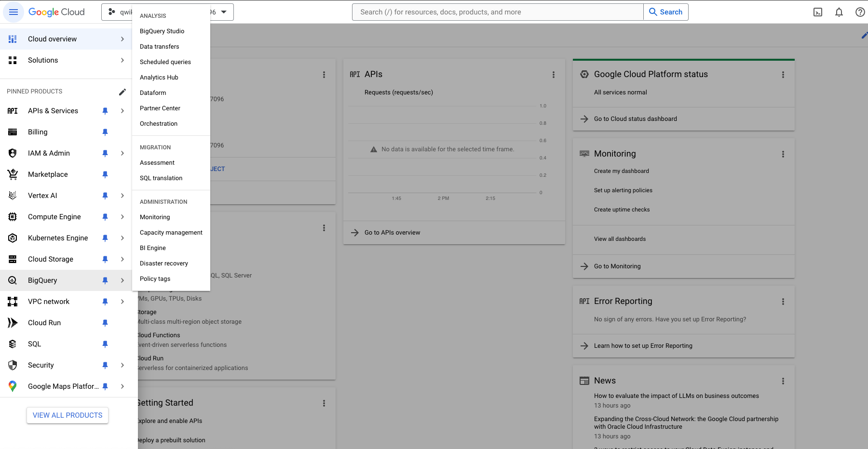The image size is (868, 449).
Task: Toggle the pin next to Cloud Run
Action: click(105, 323)
